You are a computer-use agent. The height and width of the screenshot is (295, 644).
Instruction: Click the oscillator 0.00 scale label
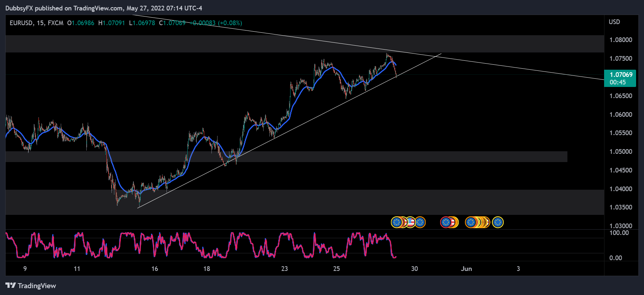pos(616,258)
